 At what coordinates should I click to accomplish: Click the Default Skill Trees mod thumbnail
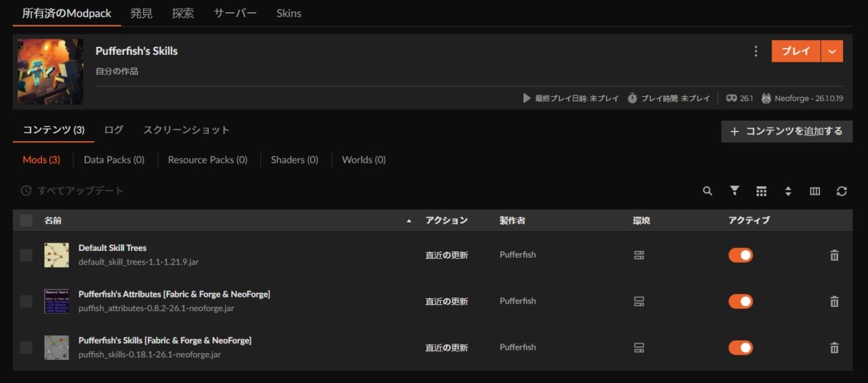coord(56,255)
